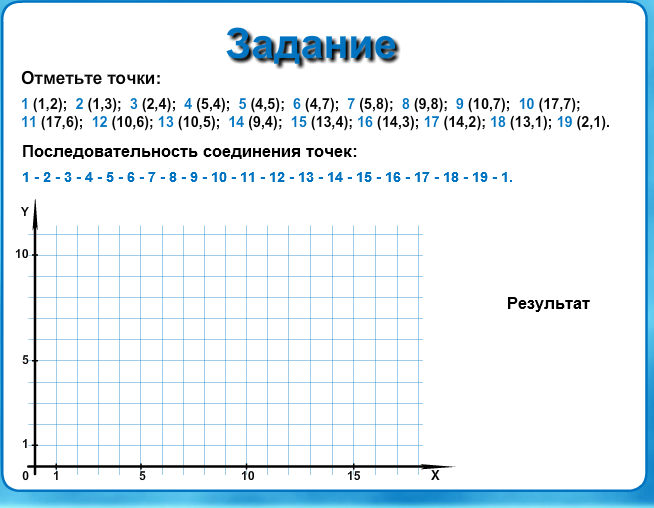Click the "Последовательность соединения точек:" heading
Screen dimensions: 654x508
pyautogui.click(x=188, y=152)
